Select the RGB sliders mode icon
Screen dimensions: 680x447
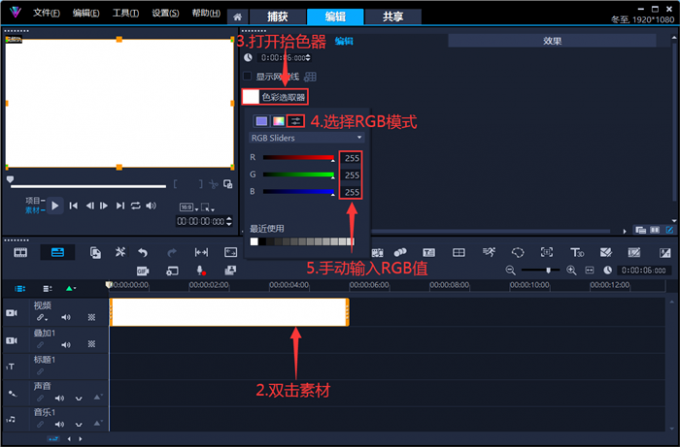tap(296, 121)
